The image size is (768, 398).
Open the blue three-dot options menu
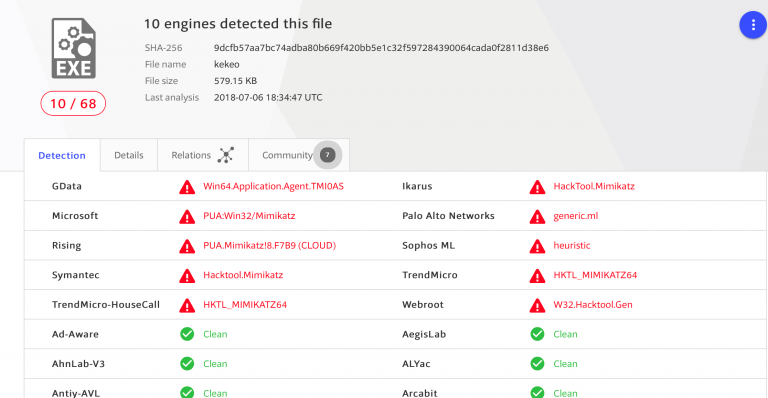tap(753, 25)
